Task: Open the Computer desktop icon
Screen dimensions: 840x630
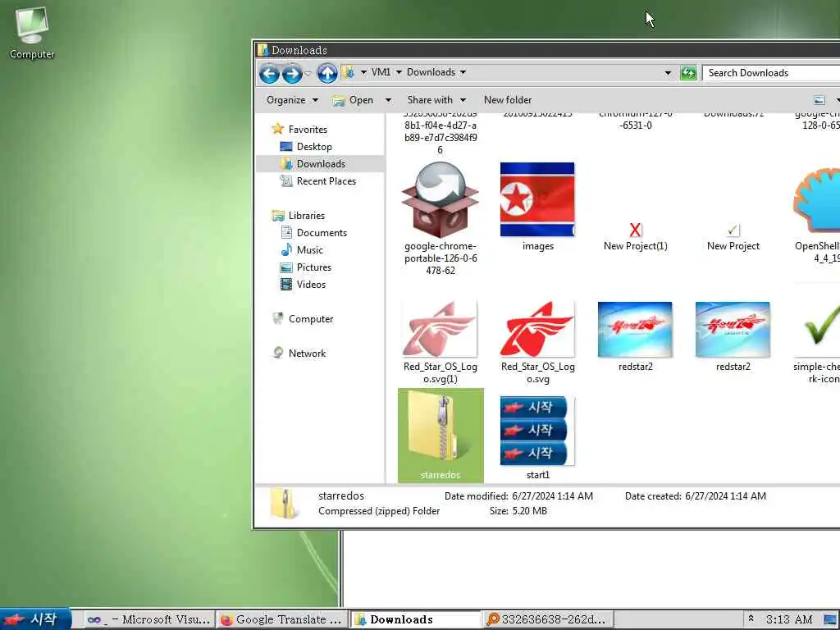Action: tap(32, 32)
